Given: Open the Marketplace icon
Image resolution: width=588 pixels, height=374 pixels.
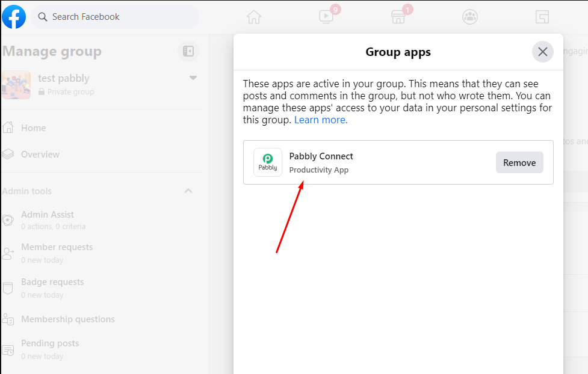Looking at the screenshot, I should [x=398, y=17].
